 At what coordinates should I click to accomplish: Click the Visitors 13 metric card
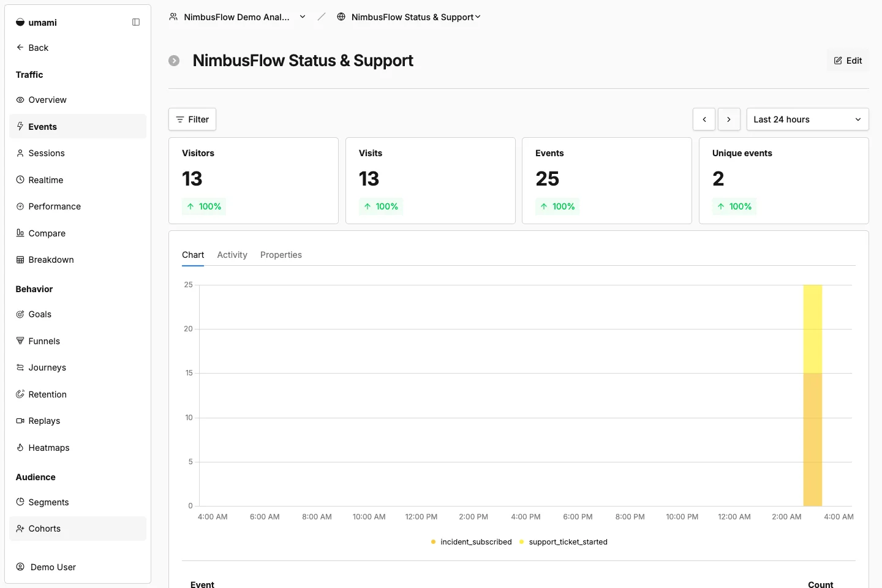[x=254, y=181]
